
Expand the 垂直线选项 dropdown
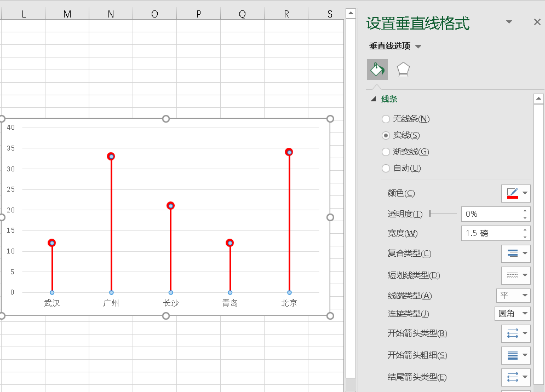click(418, 47)
